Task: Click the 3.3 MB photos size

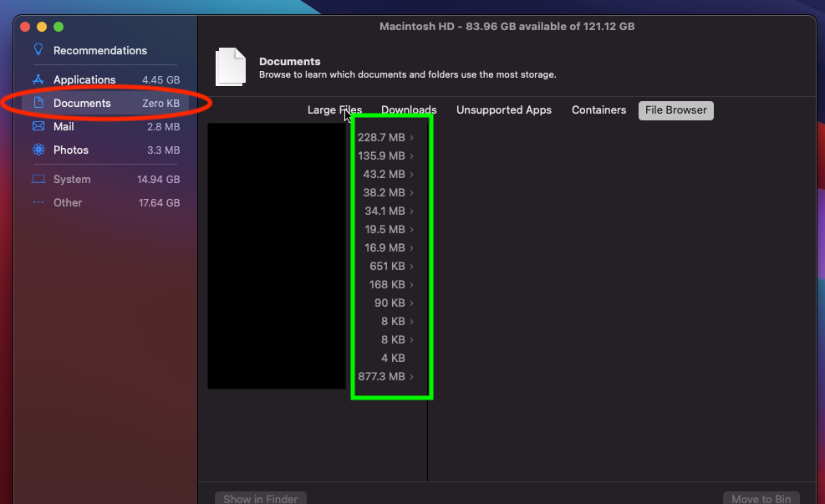Action: 164,150
